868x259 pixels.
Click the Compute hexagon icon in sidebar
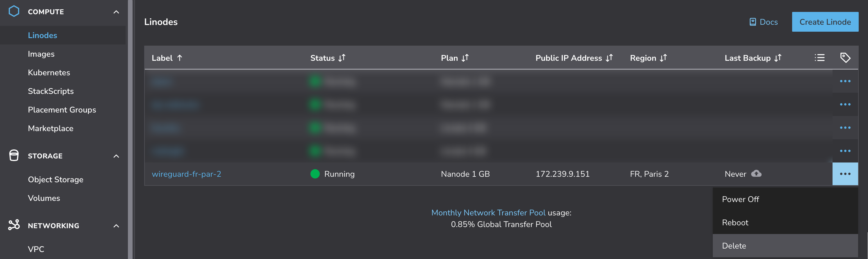pos(14,11)
